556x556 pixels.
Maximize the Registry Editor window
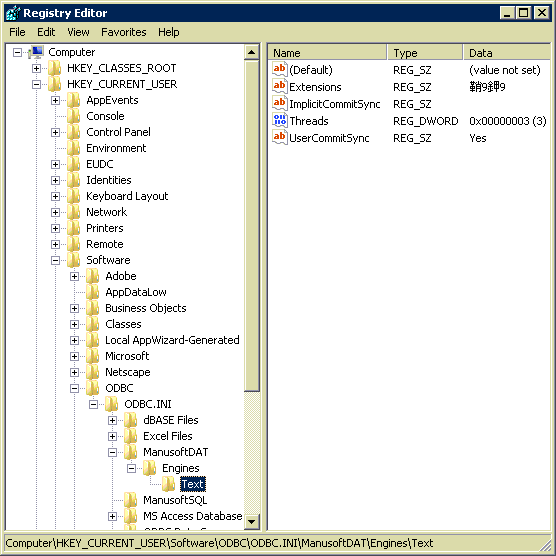[524, 13]
